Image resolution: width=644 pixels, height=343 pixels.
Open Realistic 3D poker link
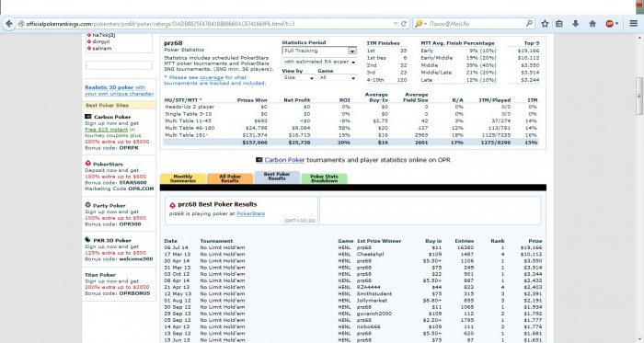point(119,90)
